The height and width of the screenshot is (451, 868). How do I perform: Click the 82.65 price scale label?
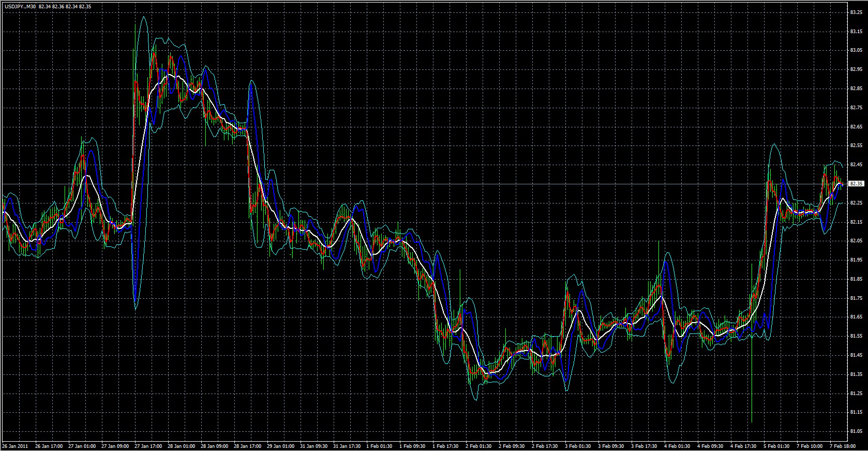tap(856, 127)
